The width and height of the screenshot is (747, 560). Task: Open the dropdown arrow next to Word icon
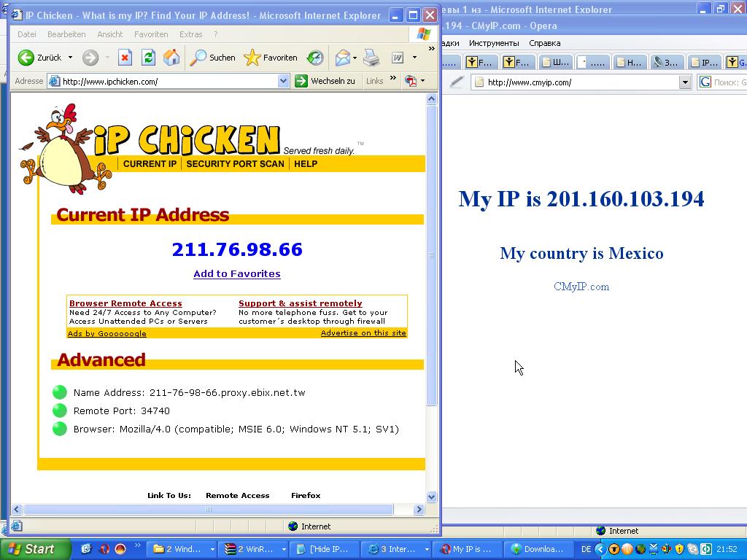tap(414, 58)
